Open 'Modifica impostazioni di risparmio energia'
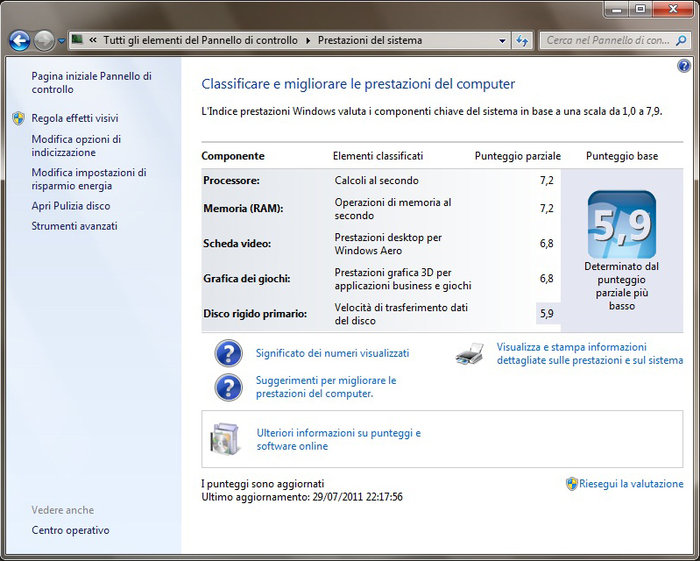This screenshot has width=700, height=561. click(x=89, y=179)
